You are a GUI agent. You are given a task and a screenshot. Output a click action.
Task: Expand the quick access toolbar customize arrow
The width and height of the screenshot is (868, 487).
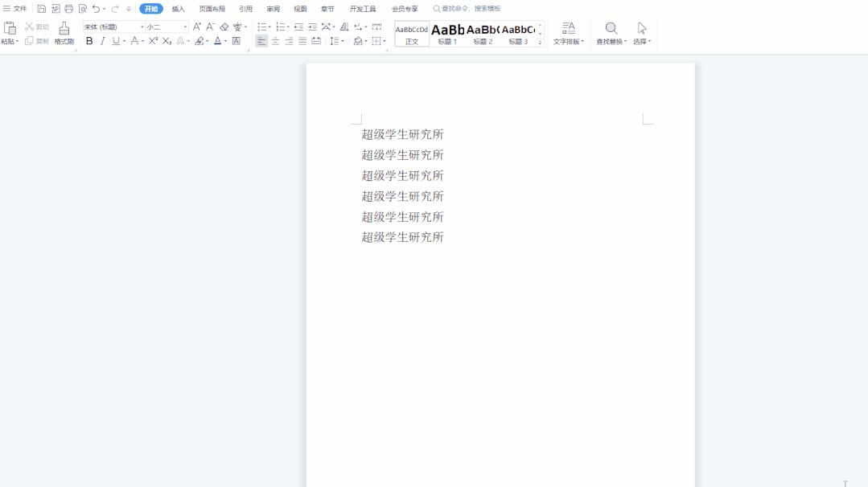(x=129, y=9)
